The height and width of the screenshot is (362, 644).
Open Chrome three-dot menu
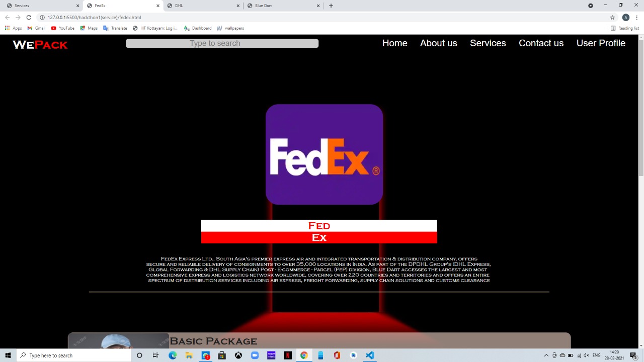pos(637,17)
